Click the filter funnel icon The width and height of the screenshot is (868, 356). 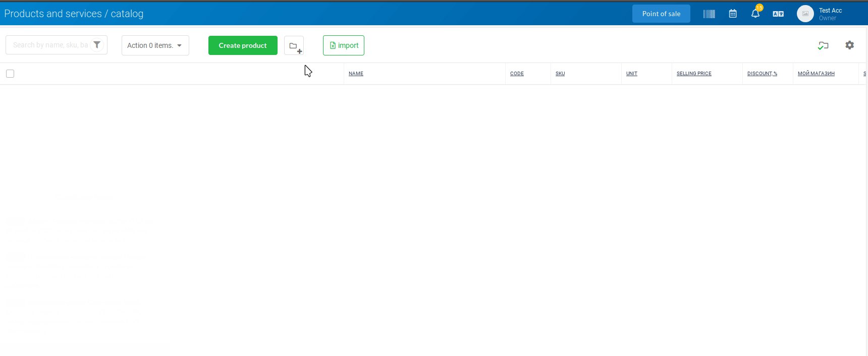[97, 45]
